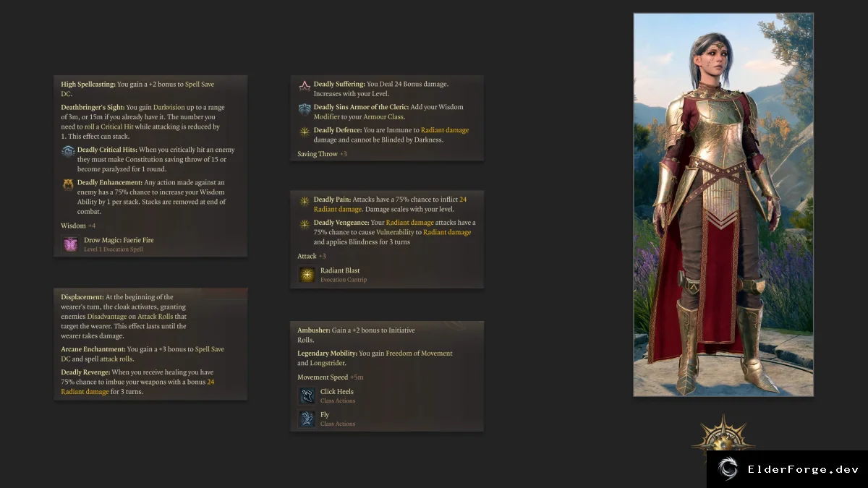Click 'Class Actions' subtitle under Fly
This screenshot has height=488, width=868.
[x=338, y=424]
